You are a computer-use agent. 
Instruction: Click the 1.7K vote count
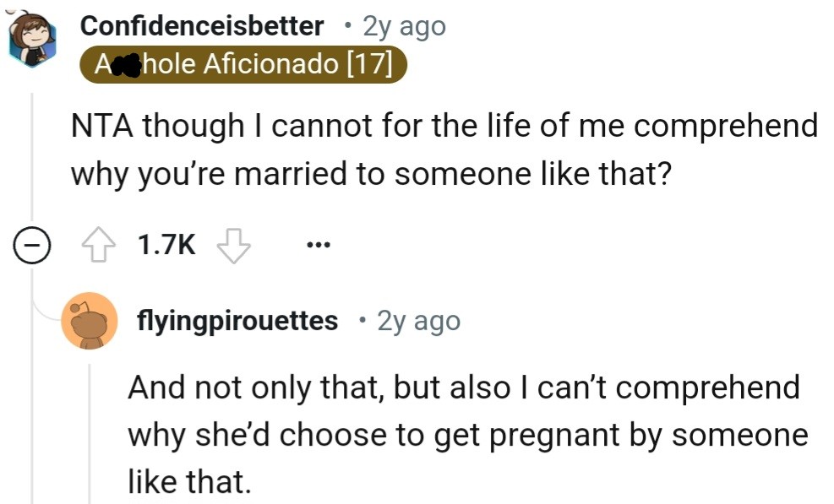tap(166, 246)
